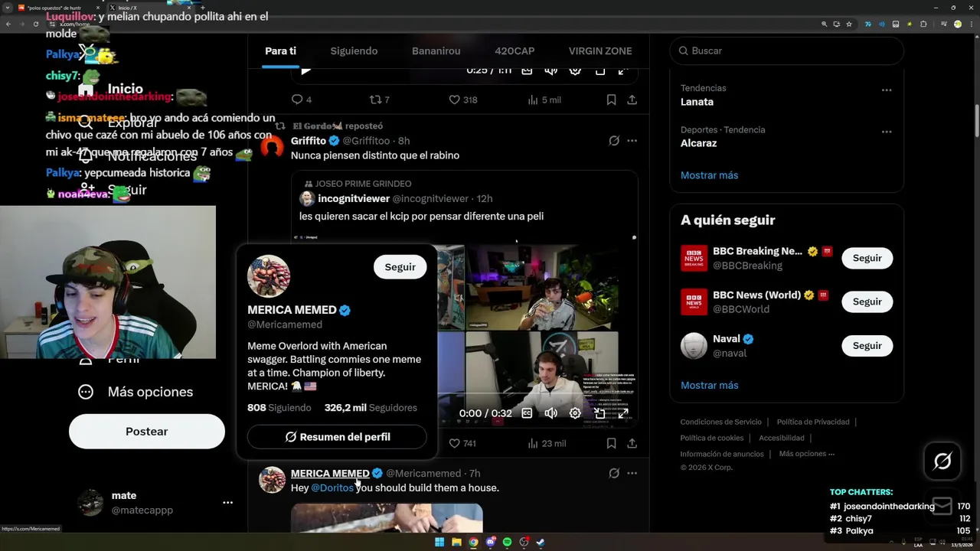The height and width of the screenshot is (551, 980).
Task: Open OBS Studio from the taskbar
Action: (x=524, y=543)
